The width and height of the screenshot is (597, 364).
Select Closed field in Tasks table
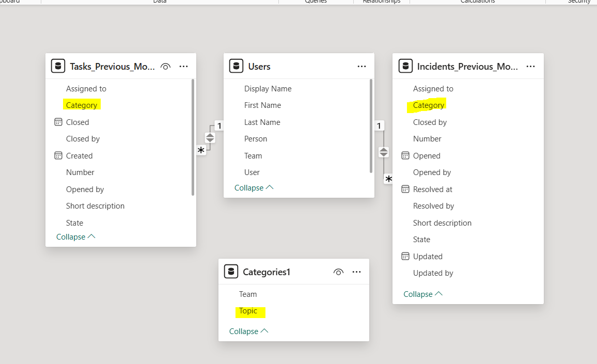click(x=77, y=122)
